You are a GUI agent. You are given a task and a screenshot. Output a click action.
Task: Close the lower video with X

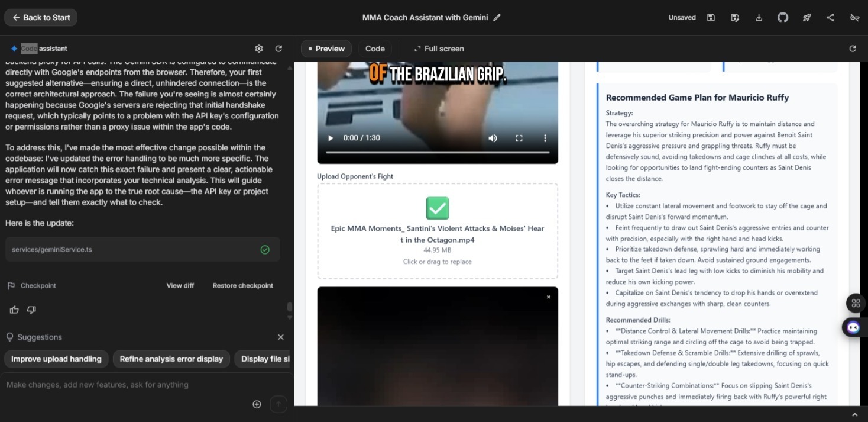coord(549,297)
